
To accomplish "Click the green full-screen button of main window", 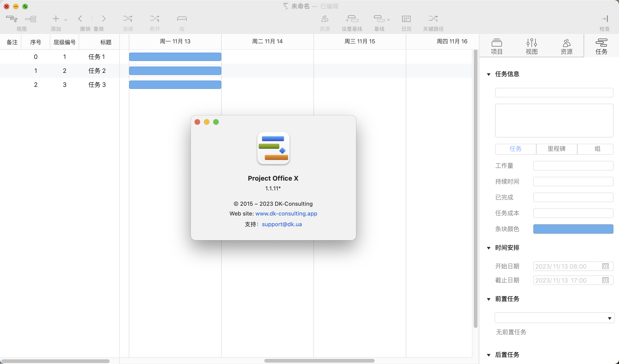I will [x=25, y=6].
